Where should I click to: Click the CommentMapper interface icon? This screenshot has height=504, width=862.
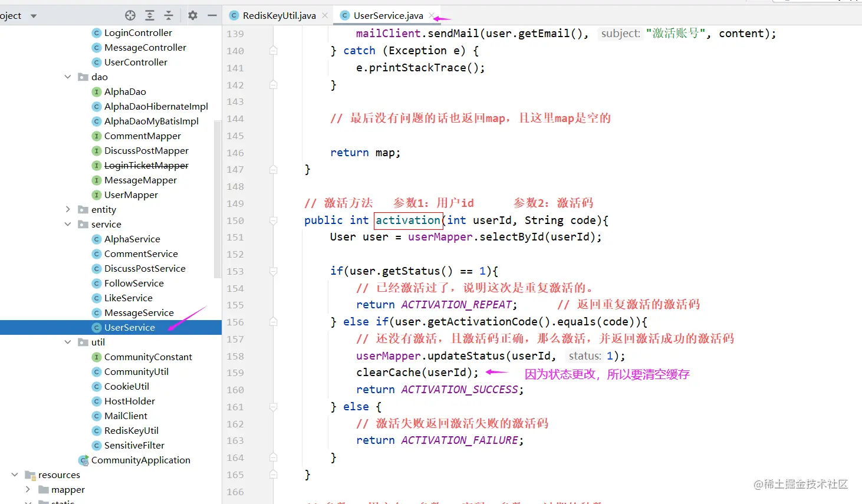97,136
